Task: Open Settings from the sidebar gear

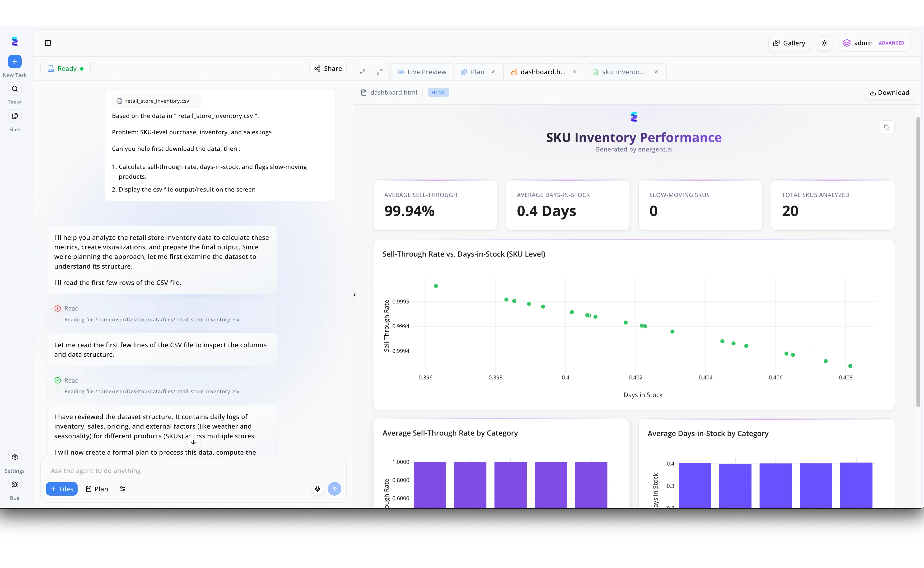Action: pyautogui.click(x=15, y=457)
